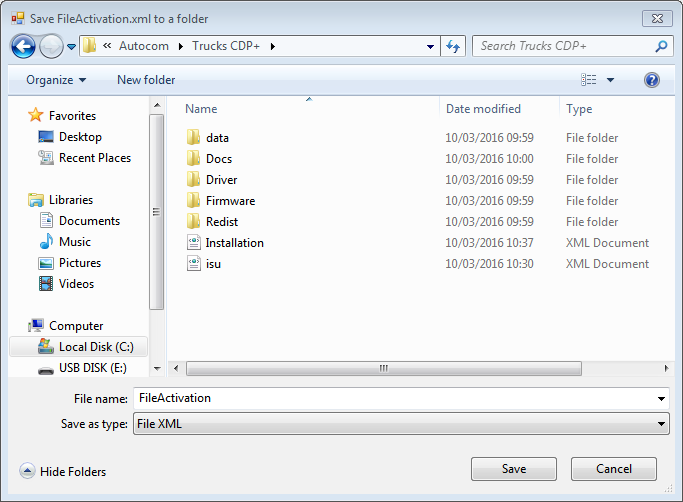Image resolution: width=683 pixels, height=502 pixels.
Task: Close the Save dialog window
Action: tap(657, 19)
